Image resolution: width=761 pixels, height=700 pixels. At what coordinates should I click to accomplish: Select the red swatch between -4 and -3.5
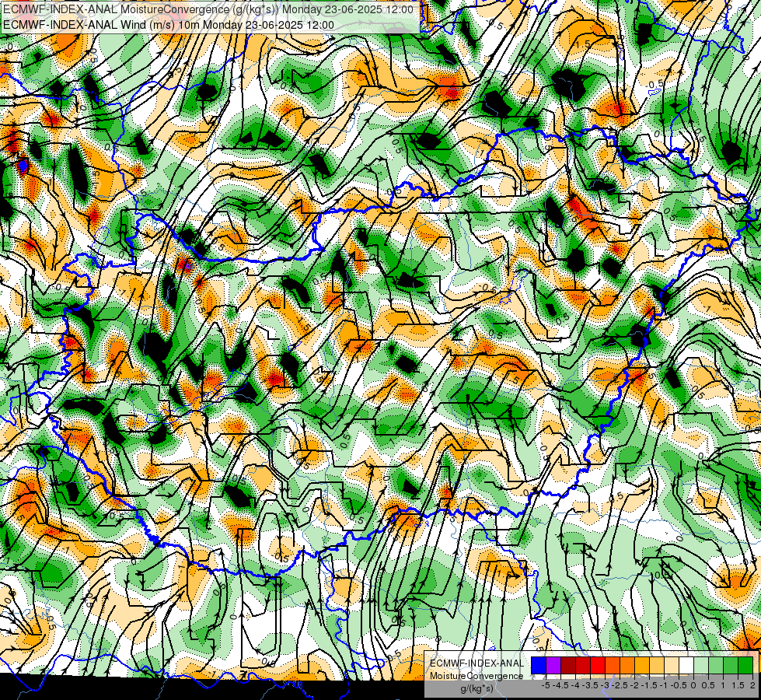[583, 665]
